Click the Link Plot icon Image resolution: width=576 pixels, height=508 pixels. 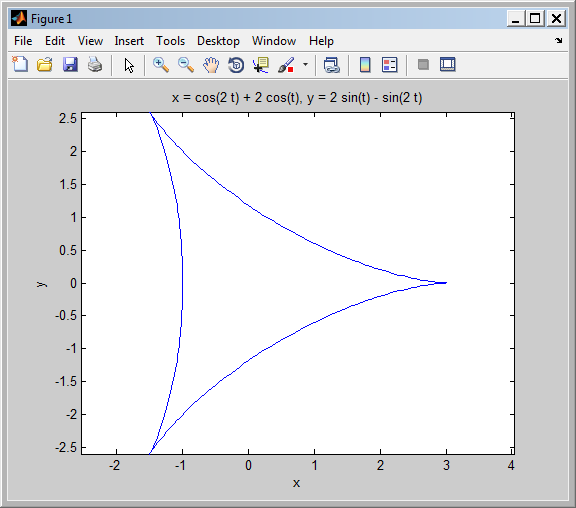[x=331, y=65]
